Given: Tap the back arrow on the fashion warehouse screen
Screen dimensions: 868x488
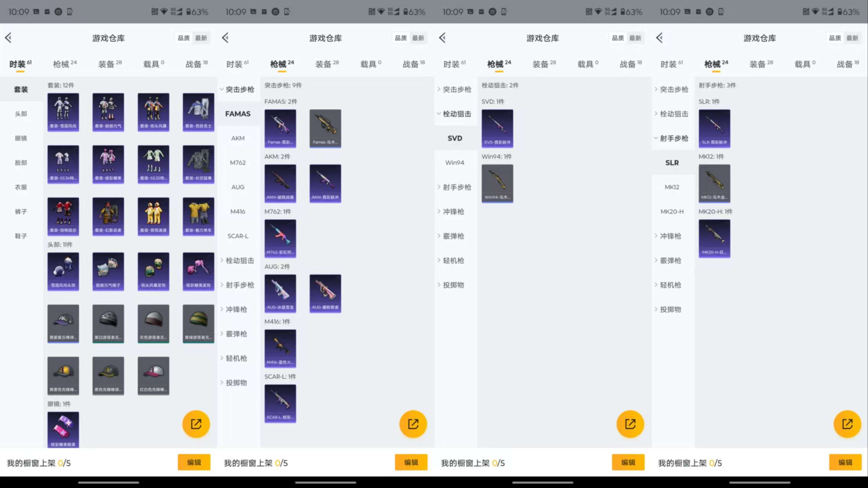Looking at the screenshot, I should click(8, 38).
